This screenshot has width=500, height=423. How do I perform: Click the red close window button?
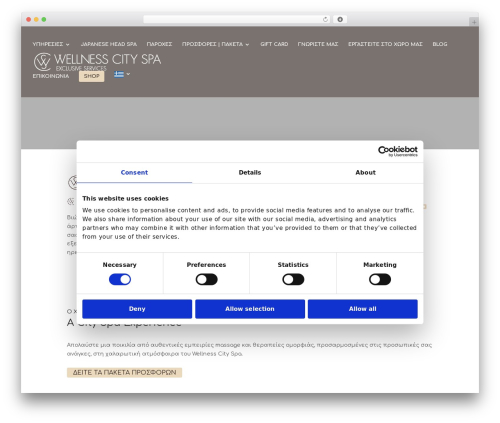coord(29,19)
